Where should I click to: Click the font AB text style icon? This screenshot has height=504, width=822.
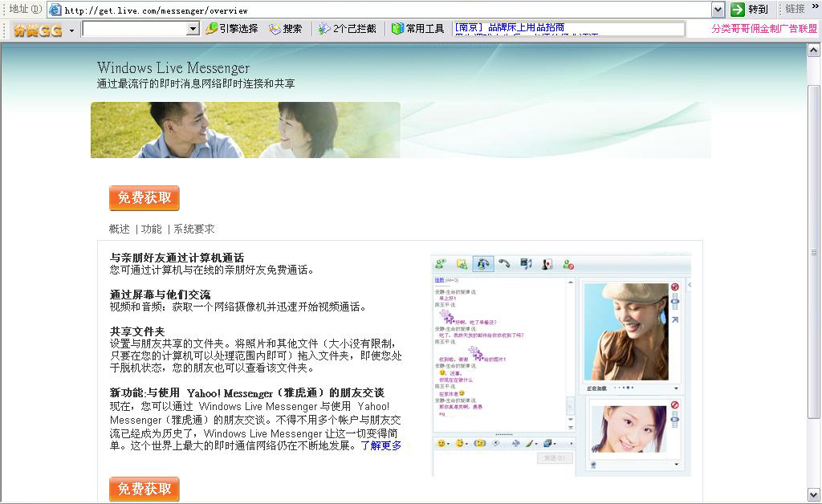coord(516,443)
